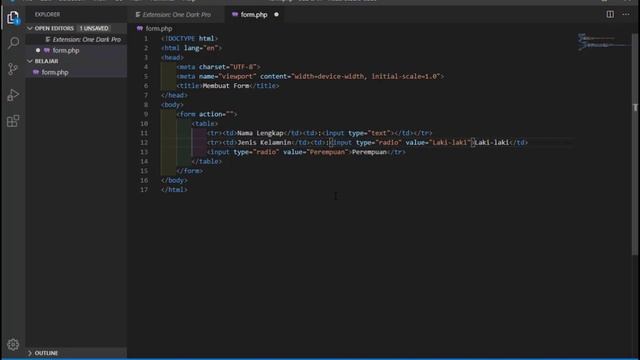Click the code minimap preview
Viewport: 640px width, 360px height.
click(603, 42)
